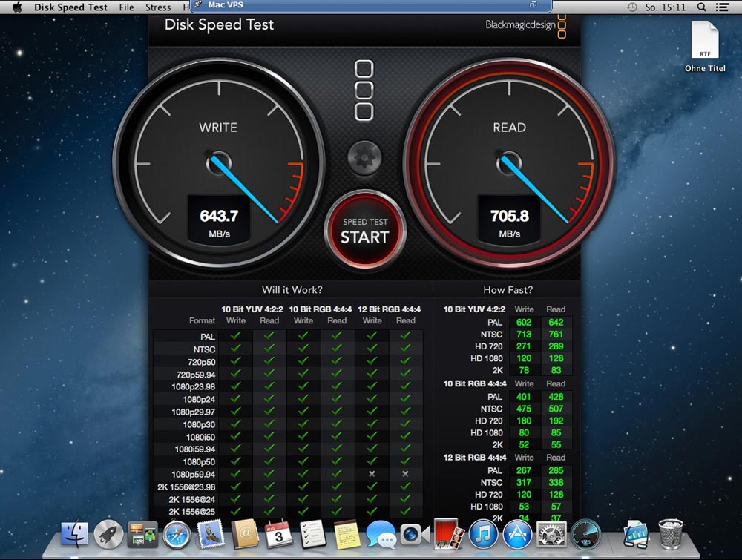Click the 2K 1556@23.98 format row label

pos(186,487)
